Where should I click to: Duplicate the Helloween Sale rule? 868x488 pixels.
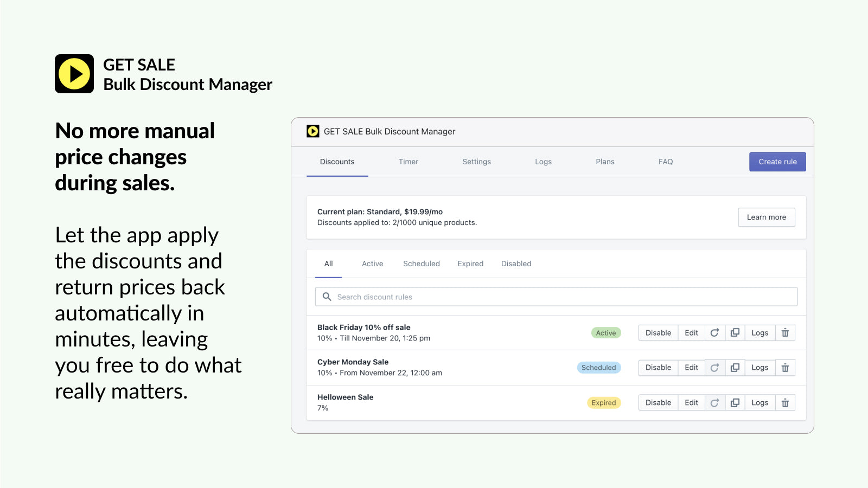click(x=735, y=403)
